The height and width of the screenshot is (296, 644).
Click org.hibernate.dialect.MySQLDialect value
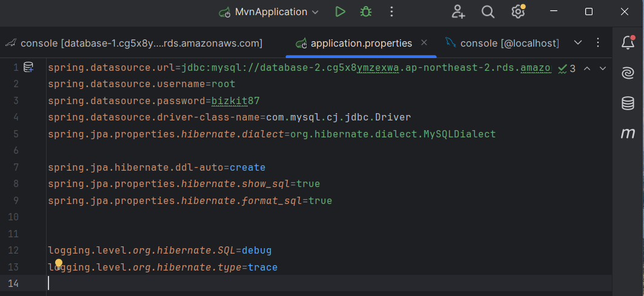click(393, 134)
